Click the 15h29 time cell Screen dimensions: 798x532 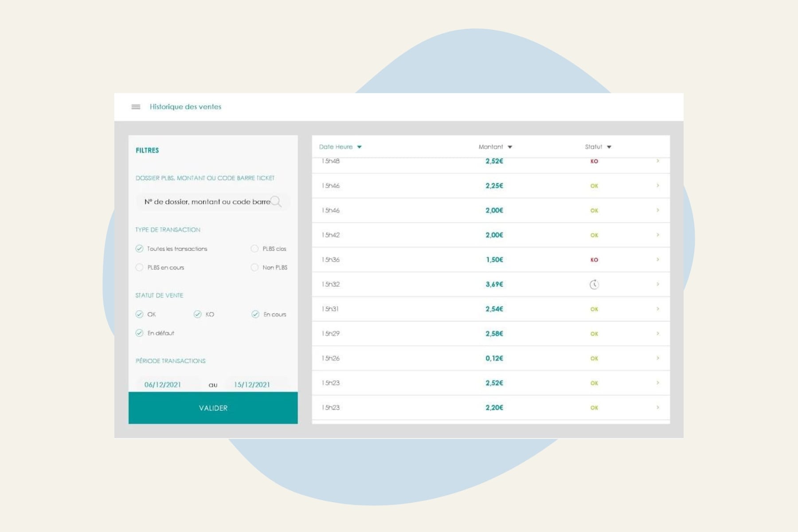(x=331, y=333)
